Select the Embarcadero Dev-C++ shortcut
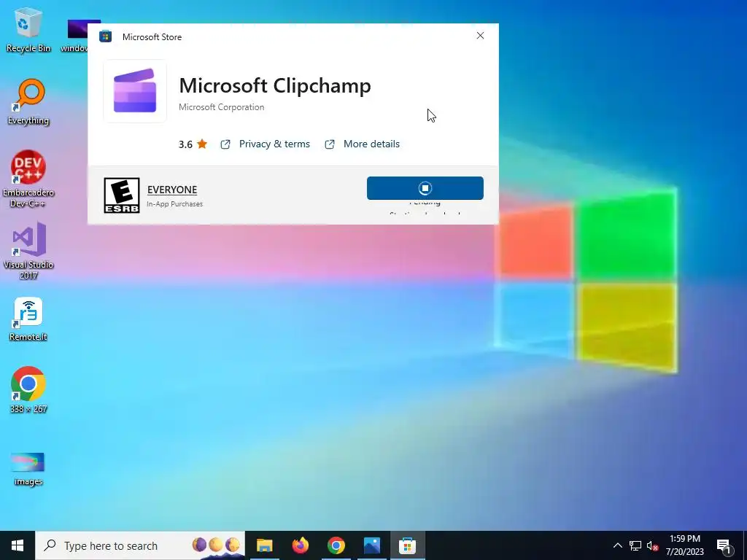747x560 pixels. click(28, 179)
